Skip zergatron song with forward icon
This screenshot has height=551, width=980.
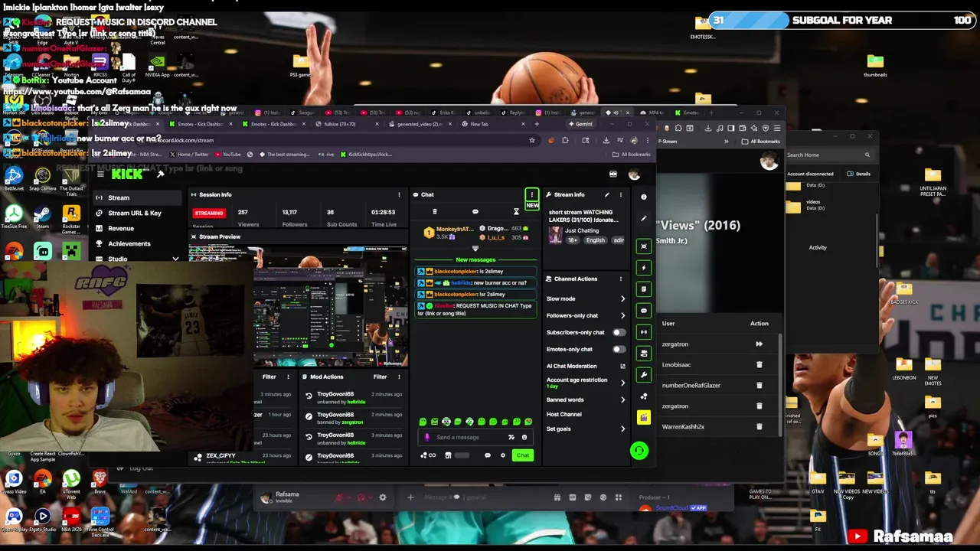(759, 344)
